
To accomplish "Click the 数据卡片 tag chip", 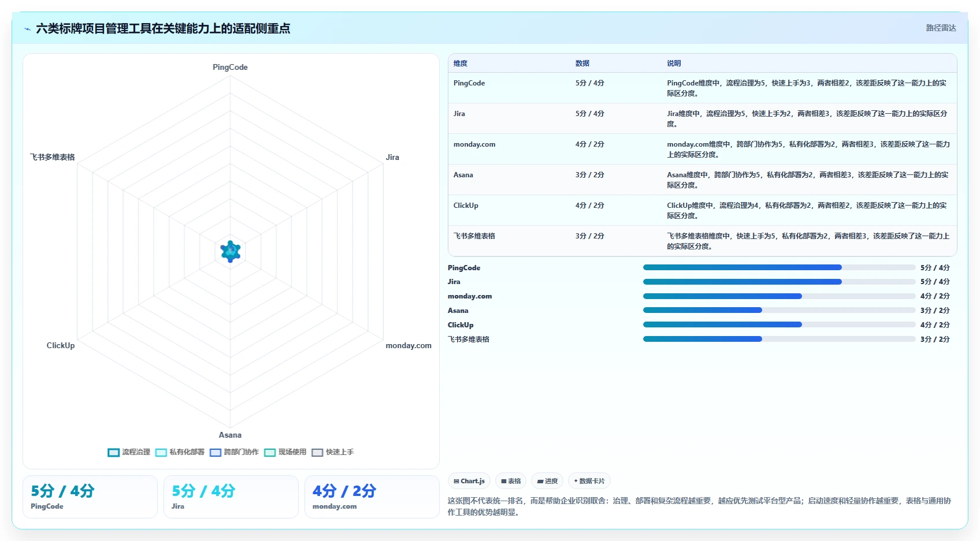I will click(589, 481).
